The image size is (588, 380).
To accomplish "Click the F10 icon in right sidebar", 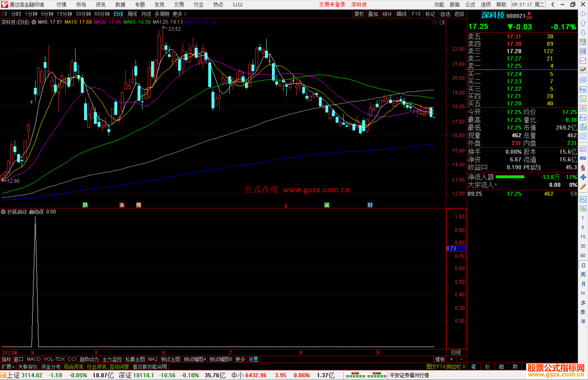I will (583, 89).
